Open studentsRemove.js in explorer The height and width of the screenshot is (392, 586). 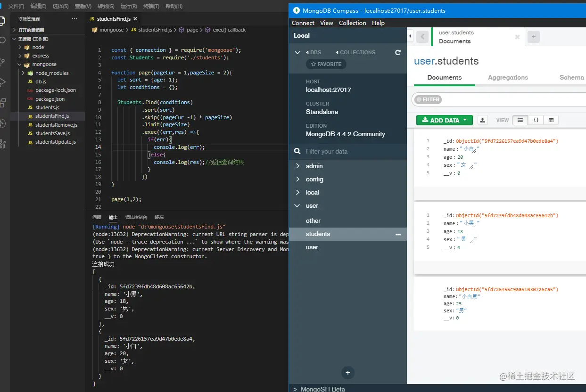click(x=56, y=125)
